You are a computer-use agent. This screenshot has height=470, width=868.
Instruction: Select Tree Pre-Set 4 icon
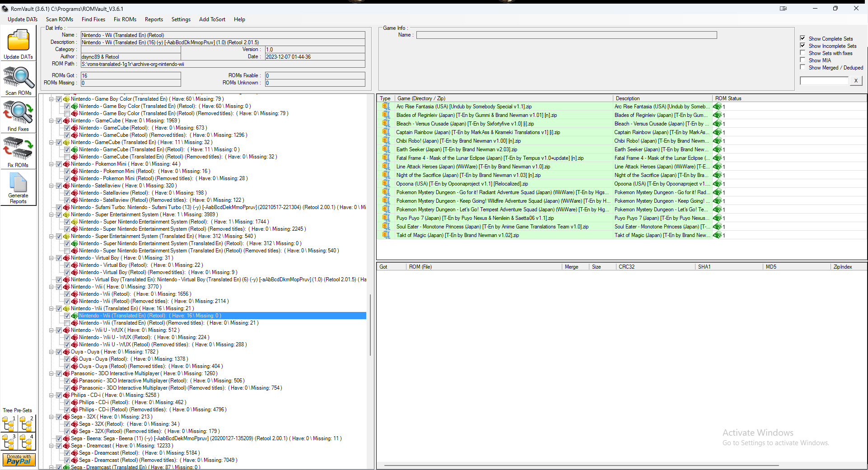coord(27,442)
